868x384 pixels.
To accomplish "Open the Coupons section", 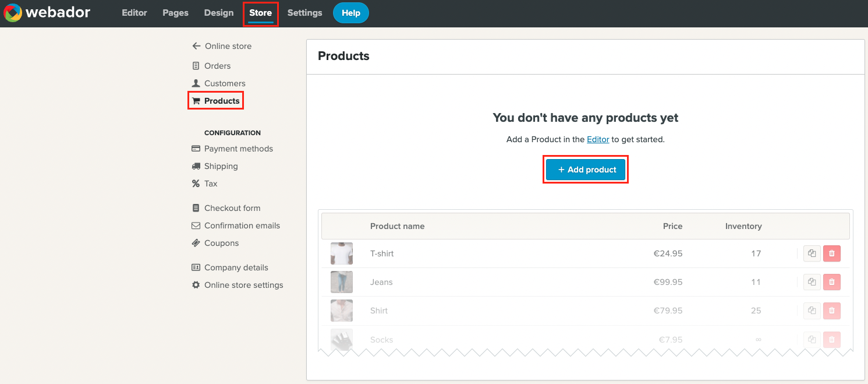I will (221, 243).
